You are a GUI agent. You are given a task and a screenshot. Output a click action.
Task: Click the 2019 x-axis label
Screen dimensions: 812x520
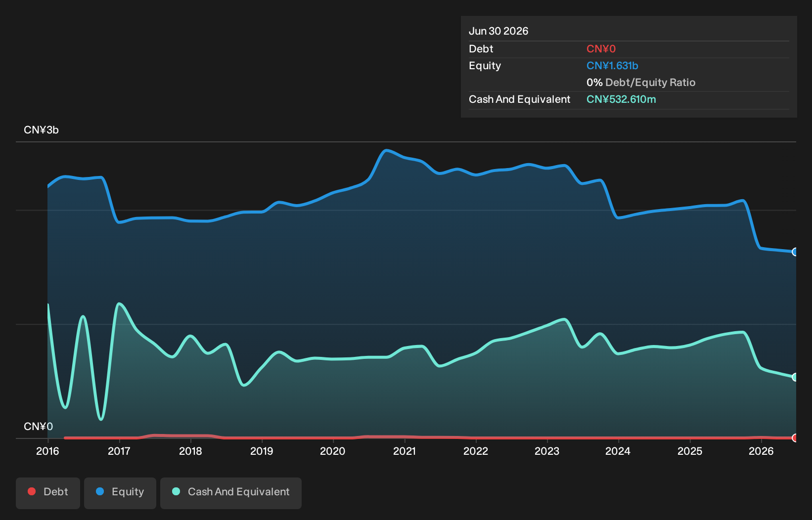pos(262,451)
